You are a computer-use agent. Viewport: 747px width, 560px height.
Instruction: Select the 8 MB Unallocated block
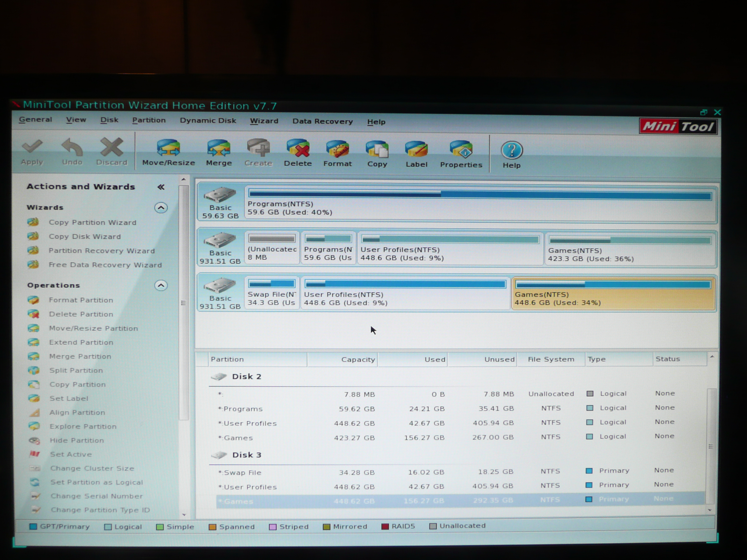pyautogui.click(x=272, y=248)
